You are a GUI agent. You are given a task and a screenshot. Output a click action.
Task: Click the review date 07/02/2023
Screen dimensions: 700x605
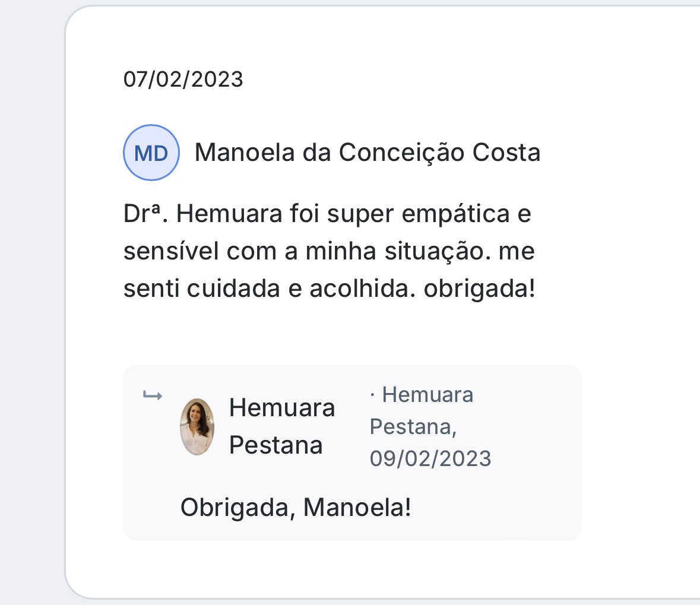183,80
